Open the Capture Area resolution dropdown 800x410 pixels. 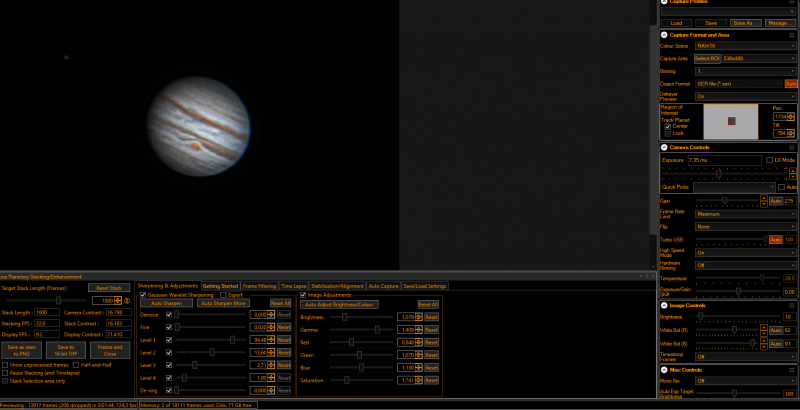pyautogui.click(x=758, y=59)
